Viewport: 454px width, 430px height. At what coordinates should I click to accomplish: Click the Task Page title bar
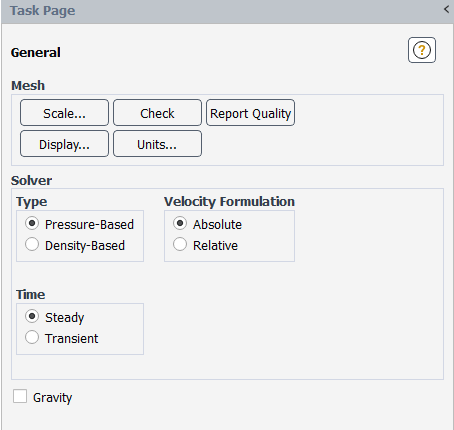pyautogui.click(x=228, y=11)
